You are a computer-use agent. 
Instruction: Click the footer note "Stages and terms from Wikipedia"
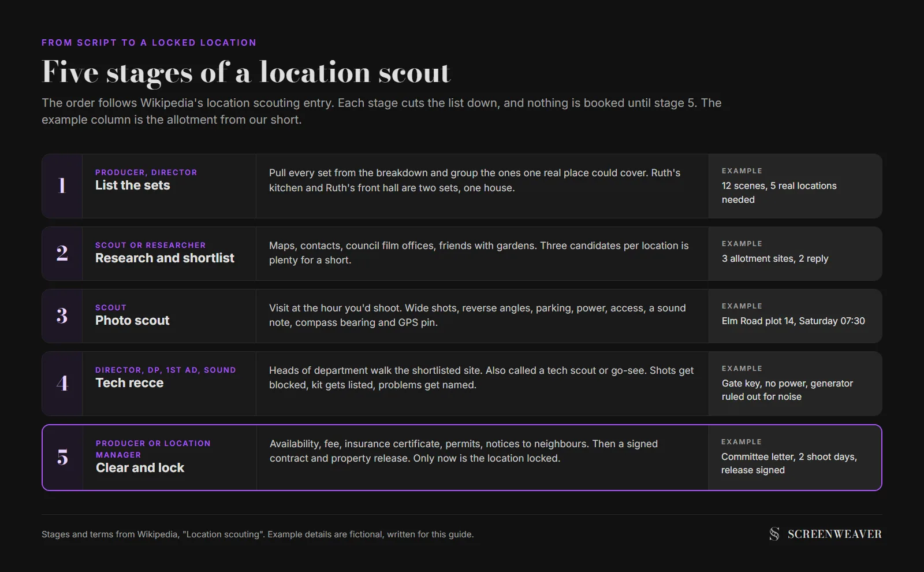(x=258, y=534)
